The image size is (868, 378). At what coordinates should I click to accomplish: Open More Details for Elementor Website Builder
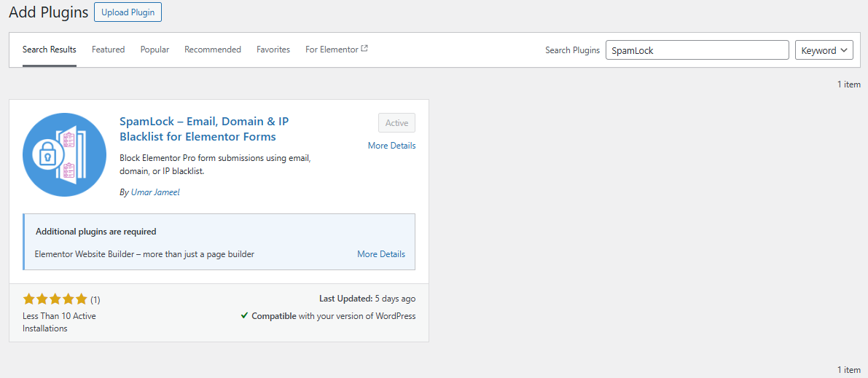(381, 254)
